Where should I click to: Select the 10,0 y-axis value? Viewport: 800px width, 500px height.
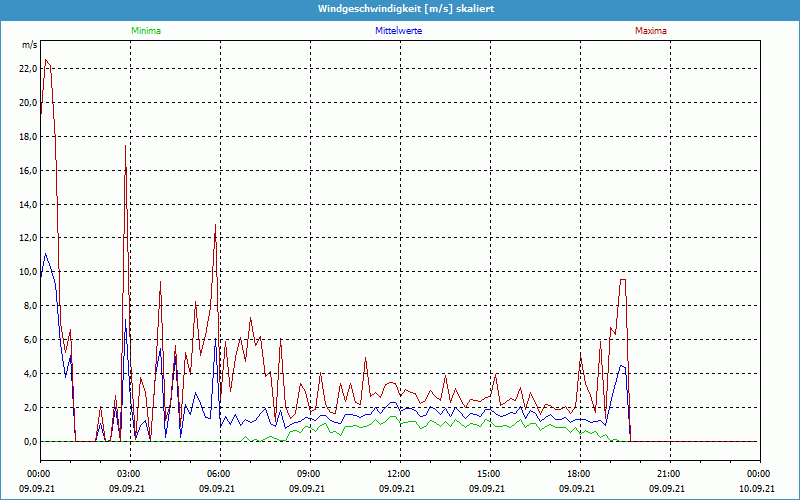point(28,272)
